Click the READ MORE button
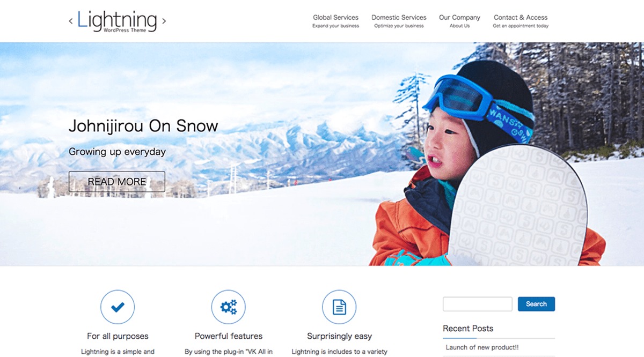This screenshot has height=357, width=644. pyautogui.click(x=117, y=182)
